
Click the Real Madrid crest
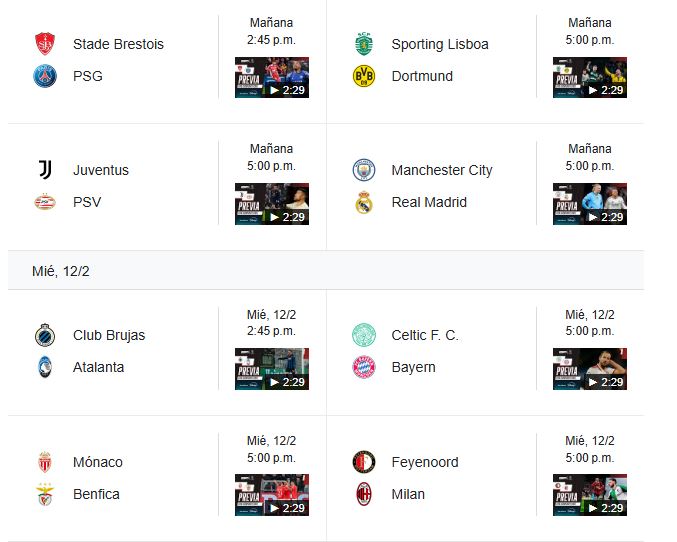click(364, 202)
